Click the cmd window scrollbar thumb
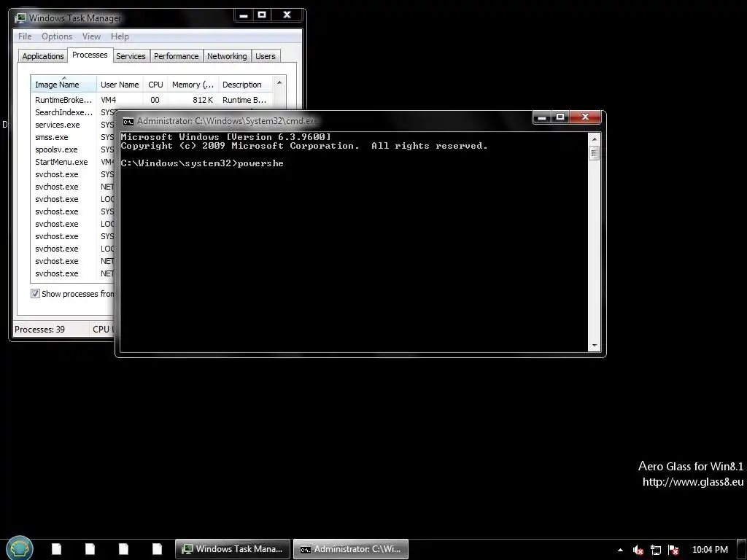The height and width of the screenshot is (560, 747). 594,153
